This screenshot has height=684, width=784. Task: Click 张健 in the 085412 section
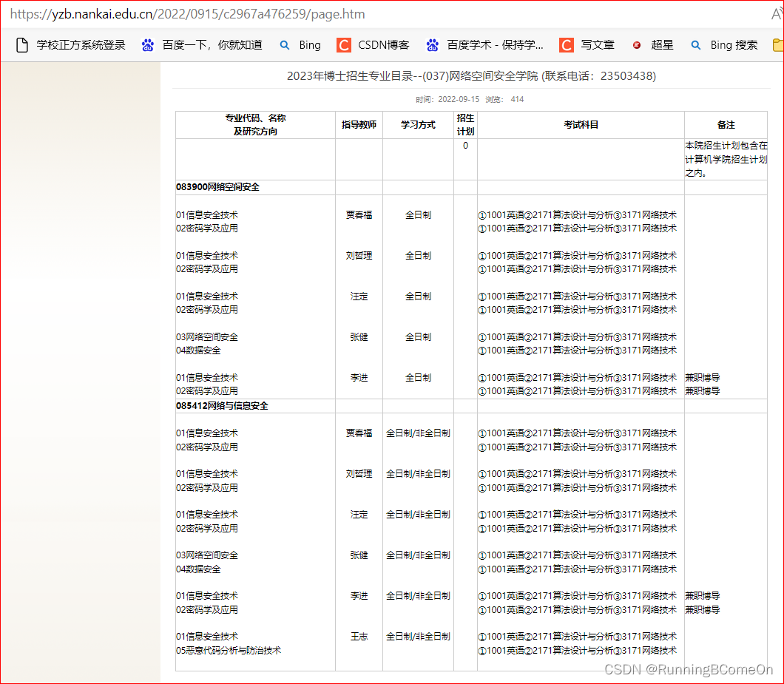pos(359,555)
